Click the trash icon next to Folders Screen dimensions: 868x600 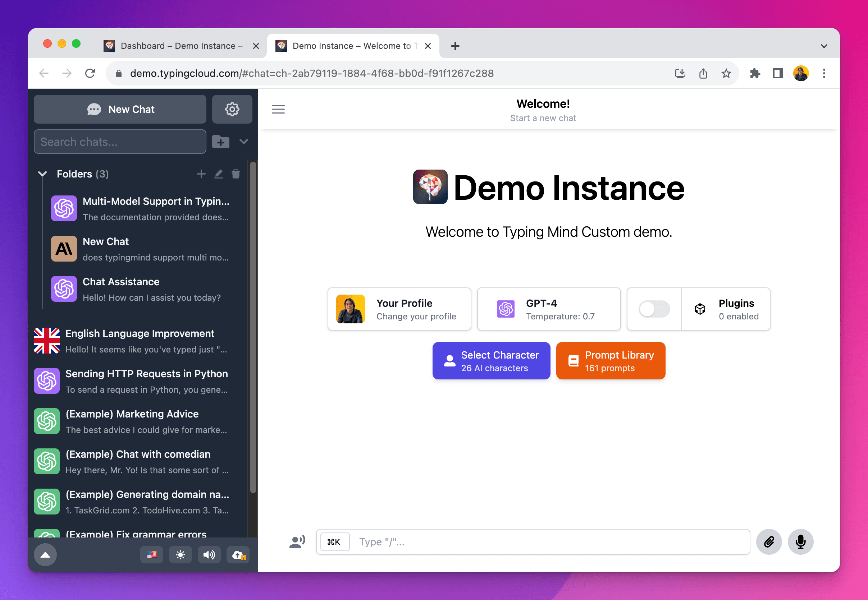[x=236, y=174]
